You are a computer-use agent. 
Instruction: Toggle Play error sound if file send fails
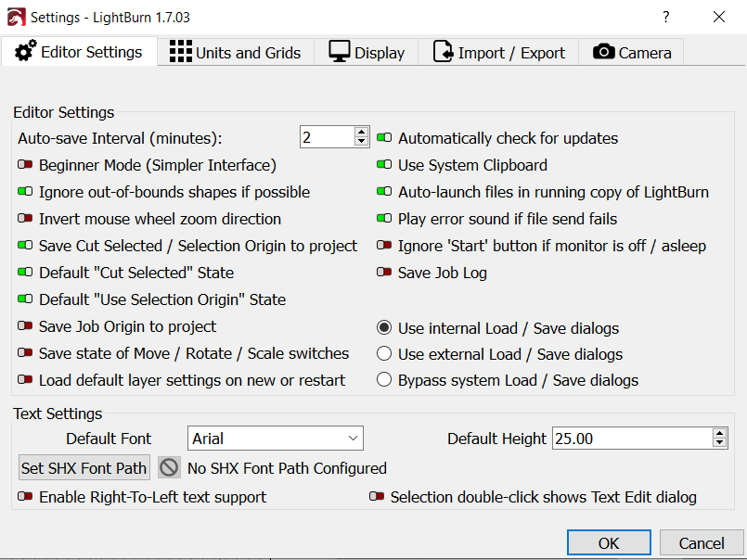point(384,219)
